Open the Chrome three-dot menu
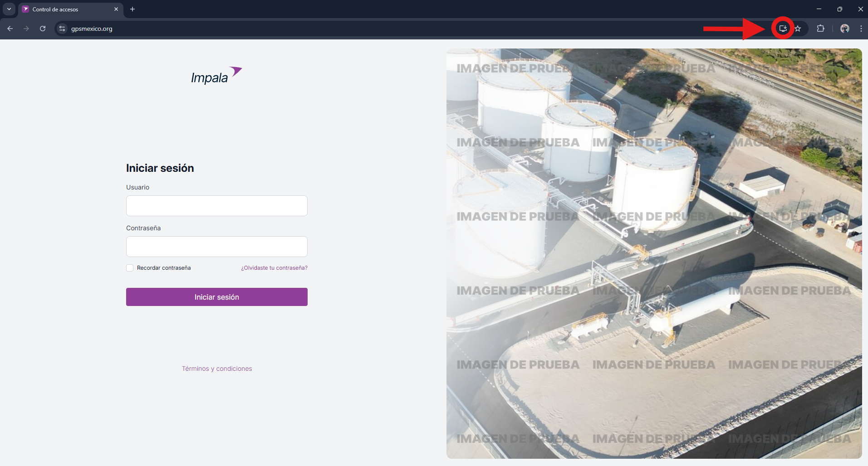 tap(861, 29)
